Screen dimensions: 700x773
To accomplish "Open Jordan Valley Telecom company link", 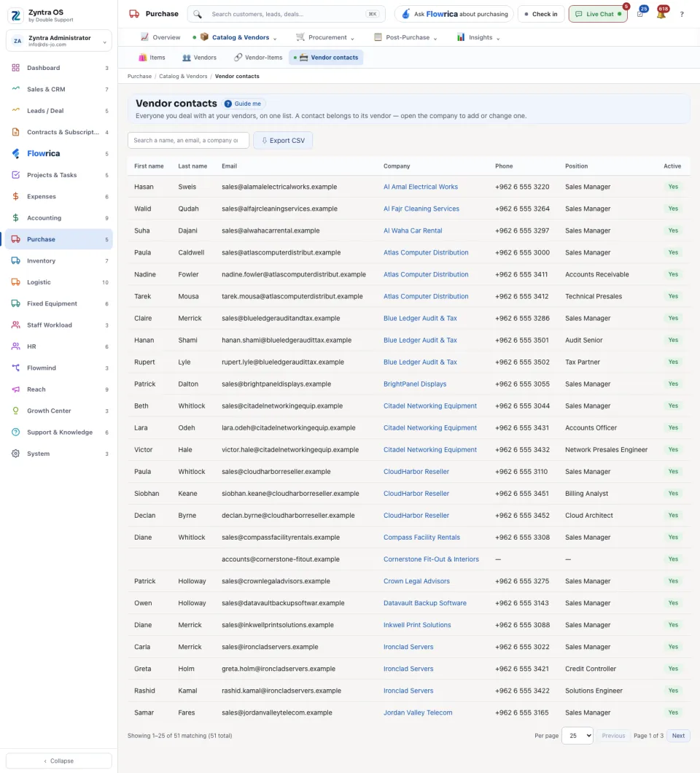I will pyautogui.click(x=418, y=712).
